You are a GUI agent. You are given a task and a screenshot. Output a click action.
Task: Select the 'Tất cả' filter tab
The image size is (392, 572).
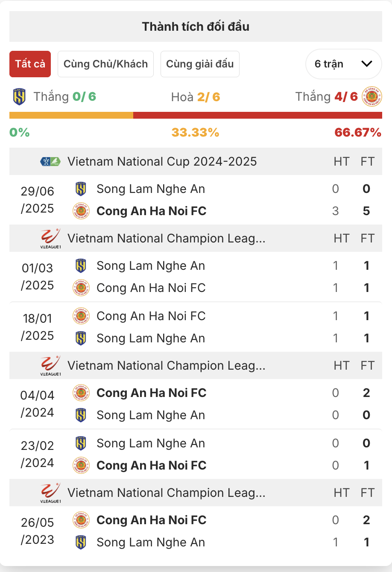[30, 64]
